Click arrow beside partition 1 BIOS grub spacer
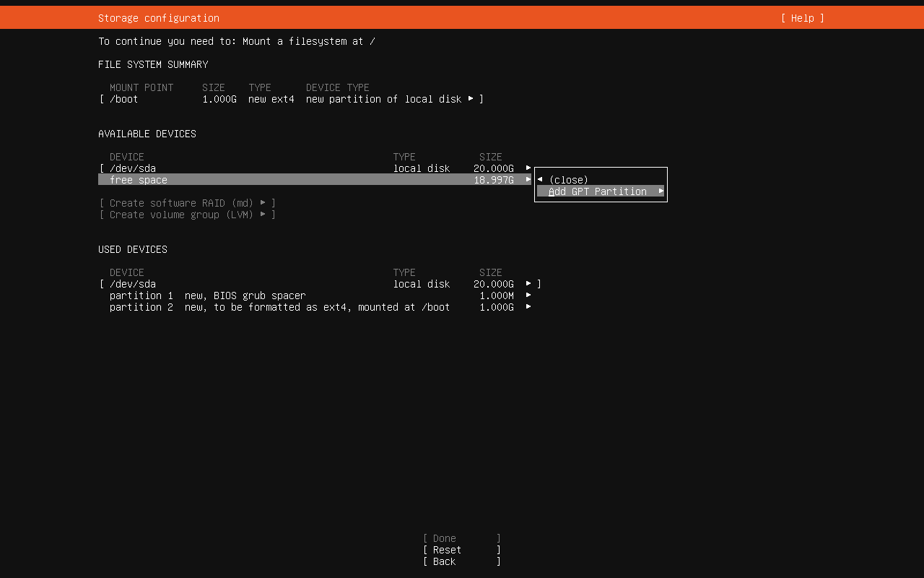The image size is (924, 578). coord(528,295)
